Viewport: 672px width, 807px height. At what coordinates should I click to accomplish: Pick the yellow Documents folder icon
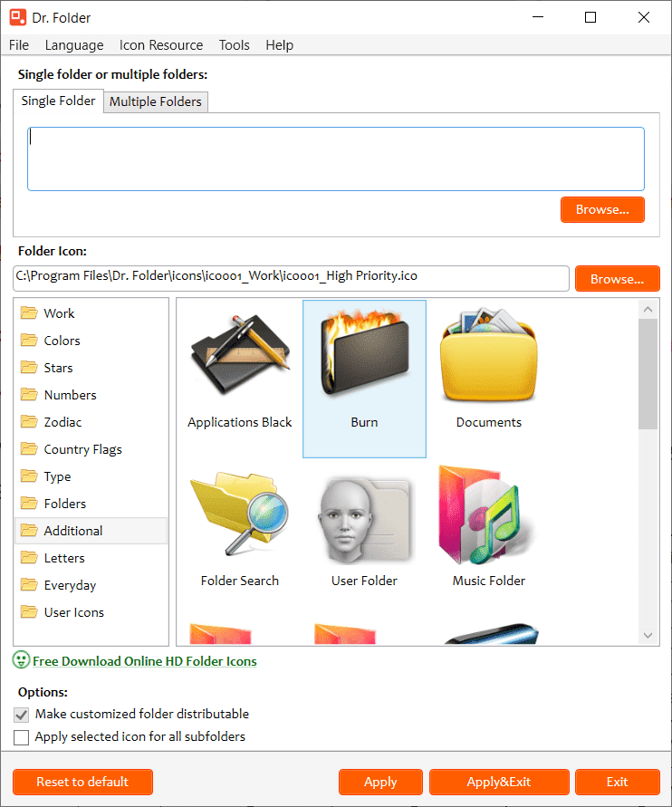tap(489, 355)
